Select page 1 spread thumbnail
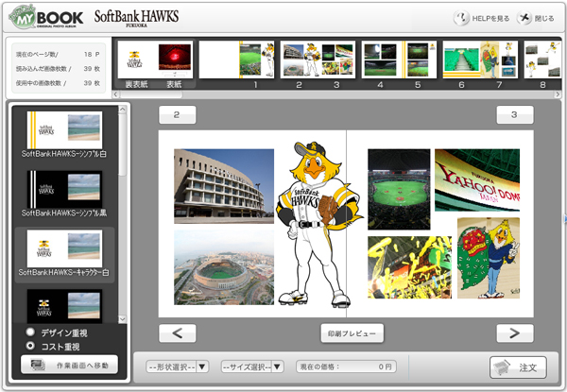 click(236, 60)
